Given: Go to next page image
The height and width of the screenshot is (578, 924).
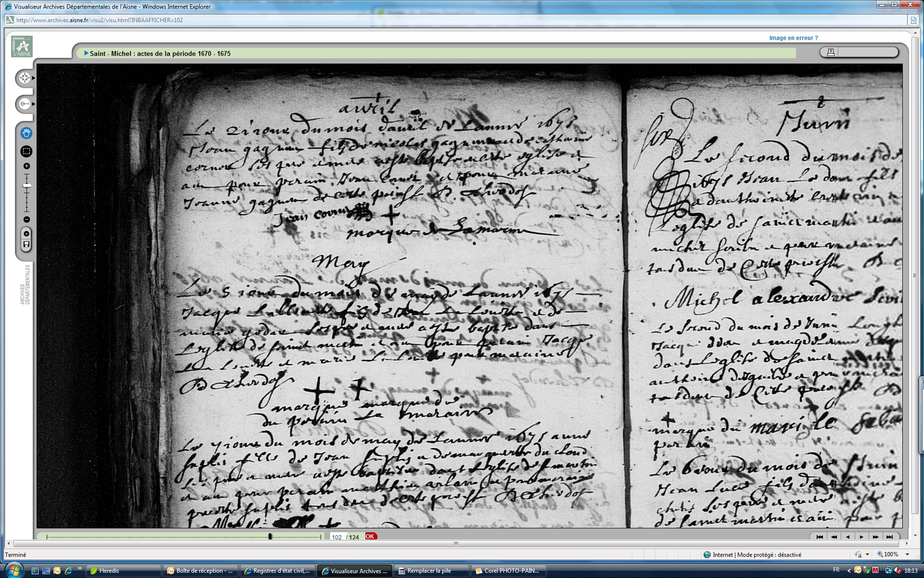Looking at the screenshot, I should tap(861, 537).
